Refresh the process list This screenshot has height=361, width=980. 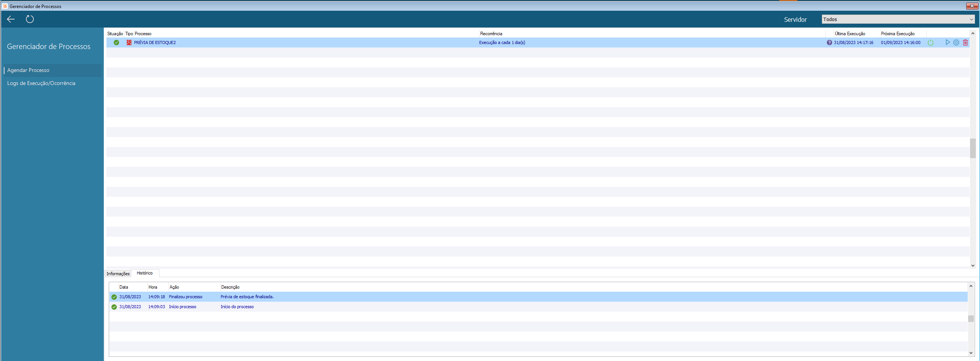[x=30, y=19]
